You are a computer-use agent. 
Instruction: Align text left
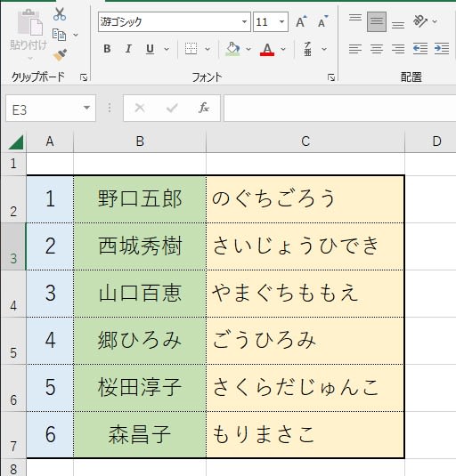coord(355,49)
